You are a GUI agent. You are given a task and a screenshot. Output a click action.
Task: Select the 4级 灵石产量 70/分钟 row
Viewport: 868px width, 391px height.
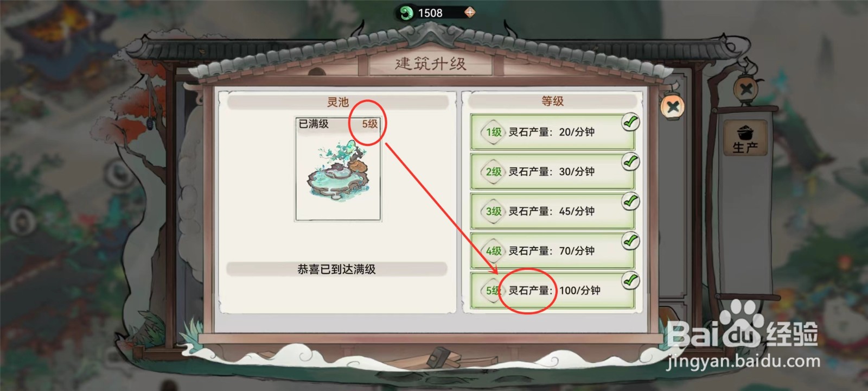552,251
